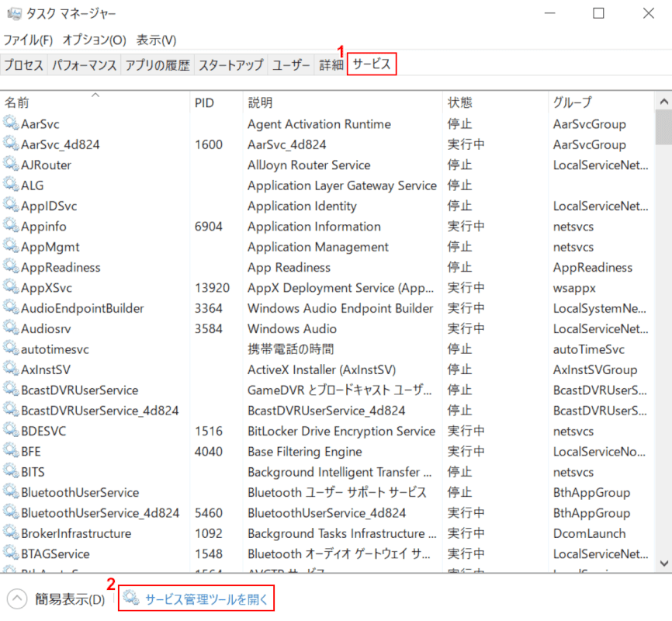Select 'AllJoyn Router Service' description
Screen dimensions: 672x621
point(309,165)
